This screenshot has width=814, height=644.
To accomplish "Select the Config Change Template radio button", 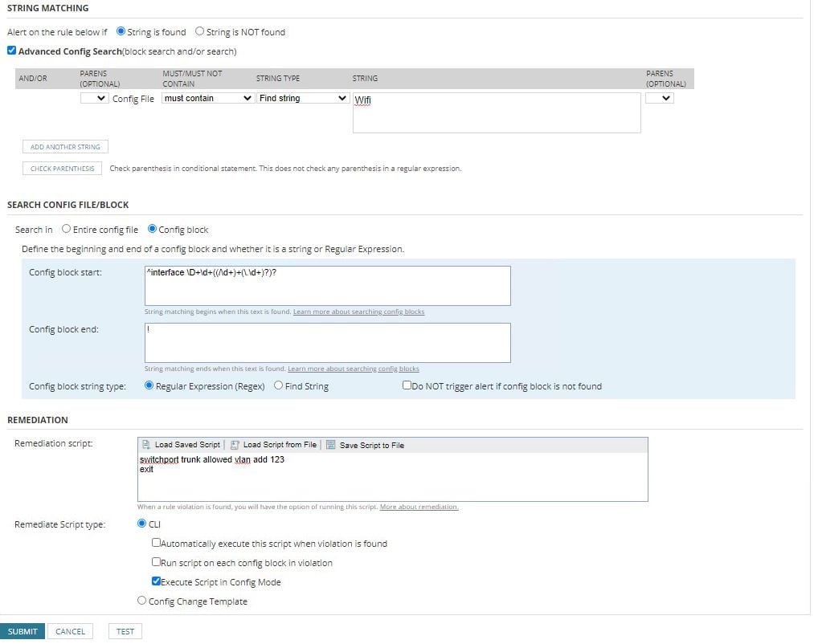I will coord(141,600).
